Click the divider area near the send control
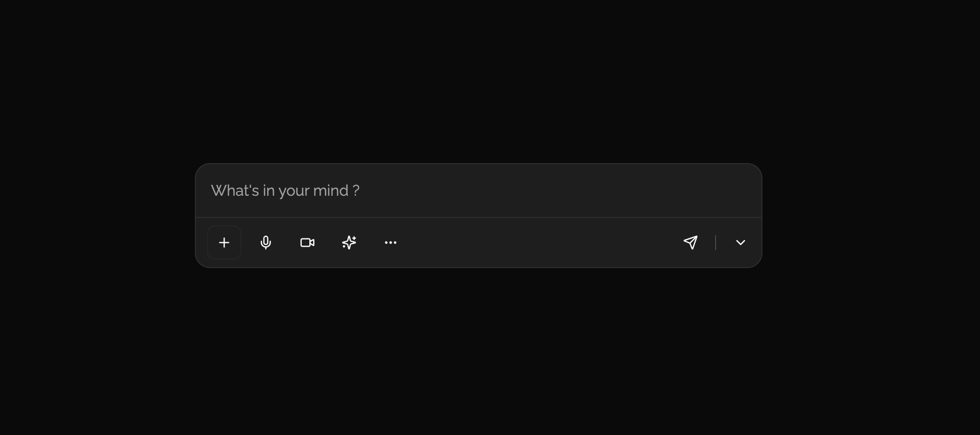980x435 pixels. [715, 243]
